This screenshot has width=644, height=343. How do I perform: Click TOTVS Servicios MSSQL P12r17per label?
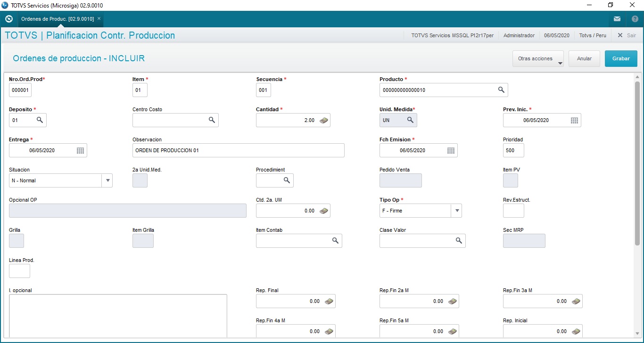pos(452,35)
